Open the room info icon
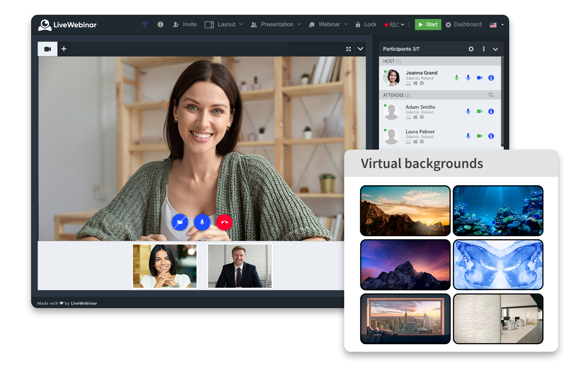Image resolution: width=588 pixels, height=378 pixels. click(x=160, y=24)
